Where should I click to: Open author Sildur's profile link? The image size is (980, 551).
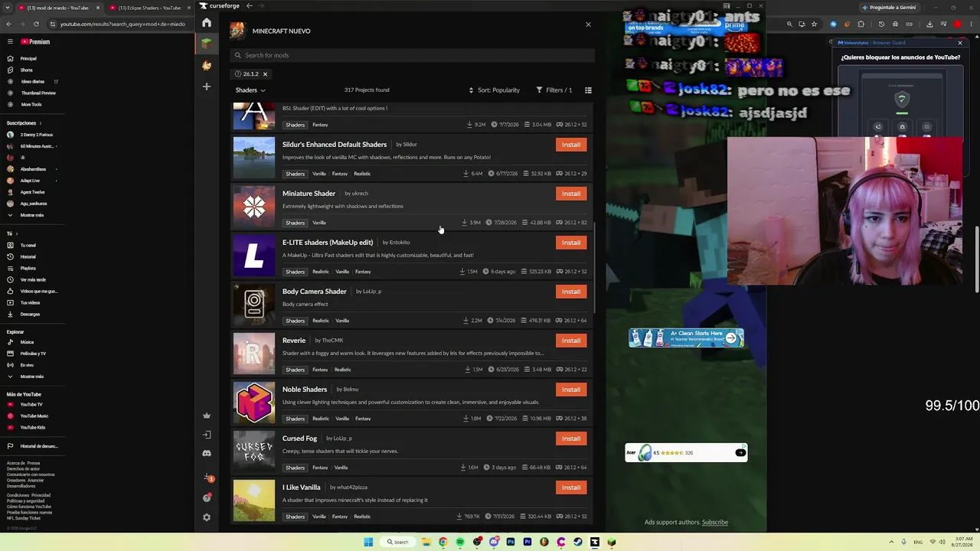[x=410, y=145]
